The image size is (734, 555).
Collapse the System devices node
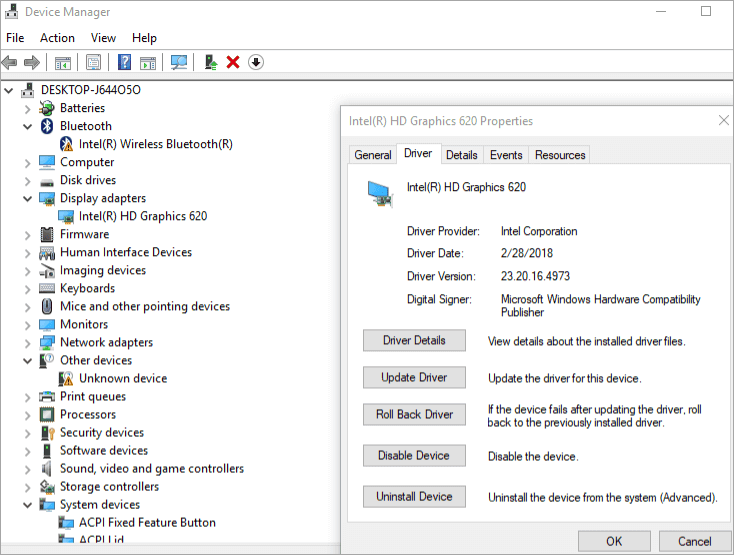tap(28, 505)
